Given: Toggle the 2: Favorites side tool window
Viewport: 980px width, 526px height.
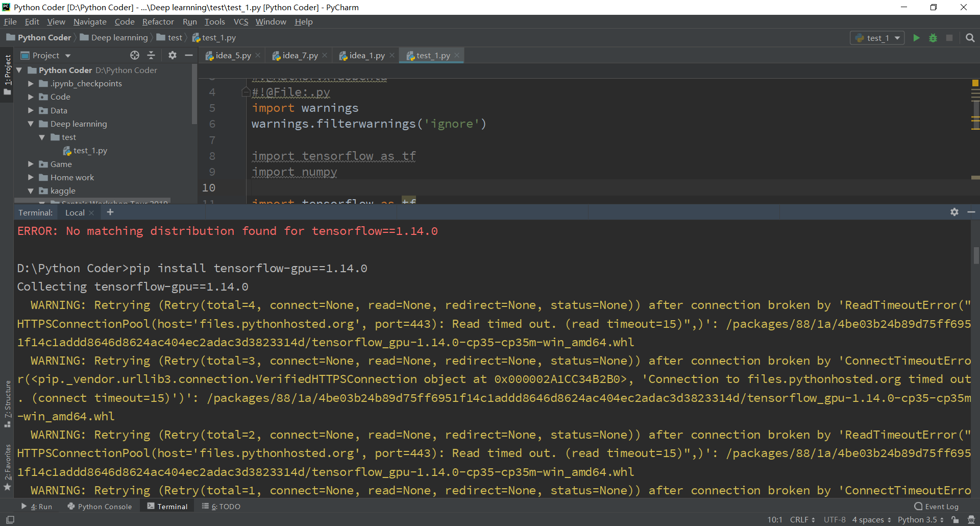Looking at the screenshot, I should 7,467.
